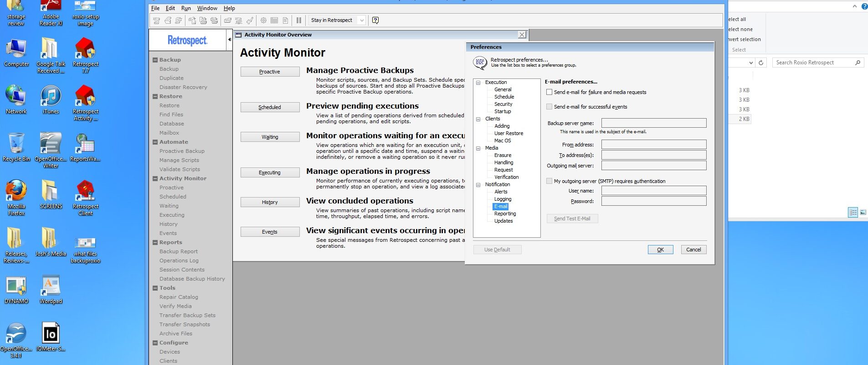Click the refresh icon in Explorer address bar
The width and height of the screenshot is (868, 365).
[761, 63]
